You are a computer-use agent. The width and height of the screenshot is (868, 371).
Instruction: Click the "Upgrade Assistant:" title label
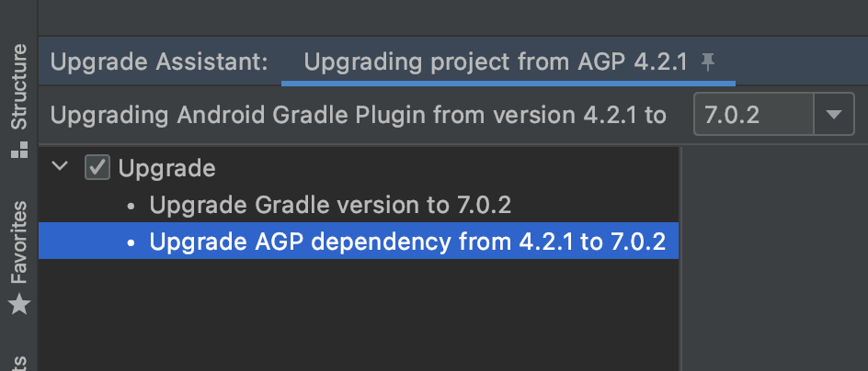(159, 62)
